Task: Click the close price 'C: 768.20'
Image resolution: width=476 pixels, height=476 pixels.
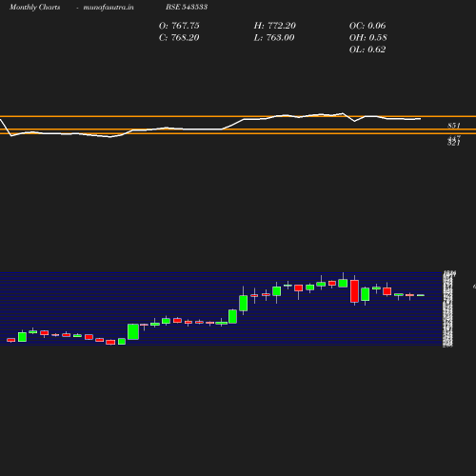Action: pos(179,38)
